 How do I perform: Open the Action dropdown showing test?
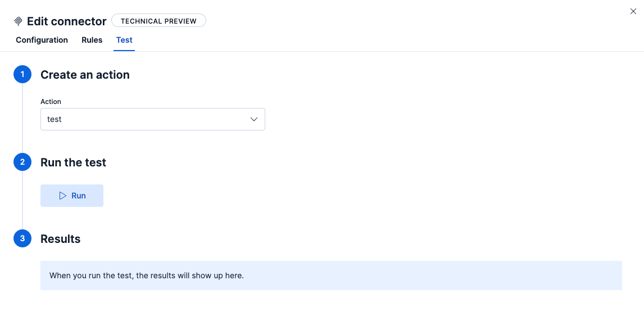pyautogui.click(x=146, y=119)
